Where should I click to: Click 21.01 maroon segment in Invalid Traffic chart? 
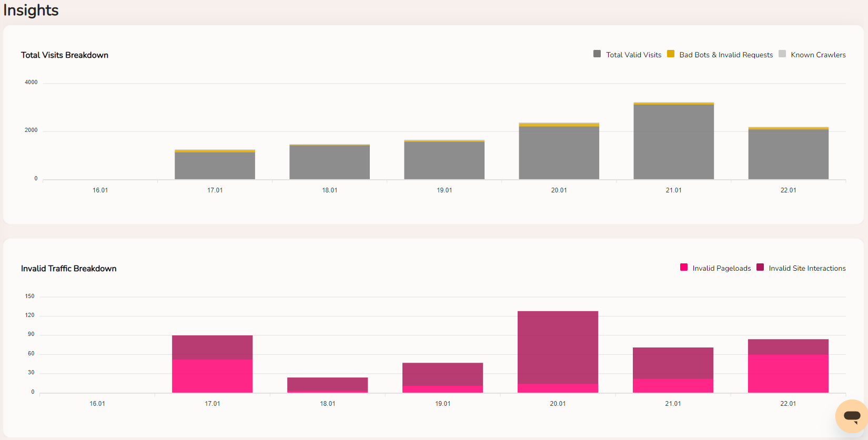(x=673, y=363)
